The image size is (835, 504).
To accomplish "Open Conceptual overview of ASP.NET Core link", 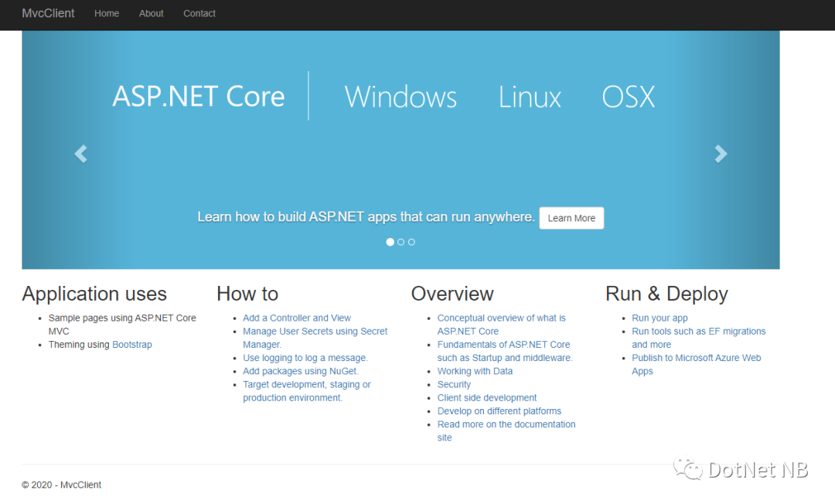I will (502, 325).
